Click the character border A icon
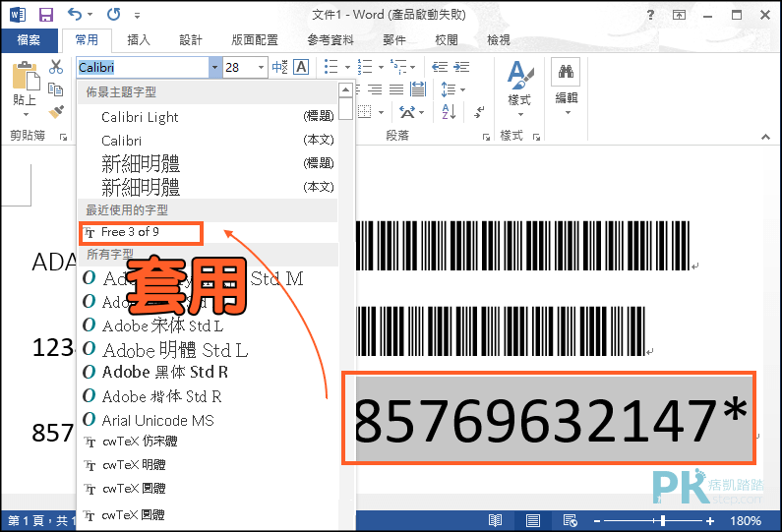The image size is (782, 532). pos(301,67)
